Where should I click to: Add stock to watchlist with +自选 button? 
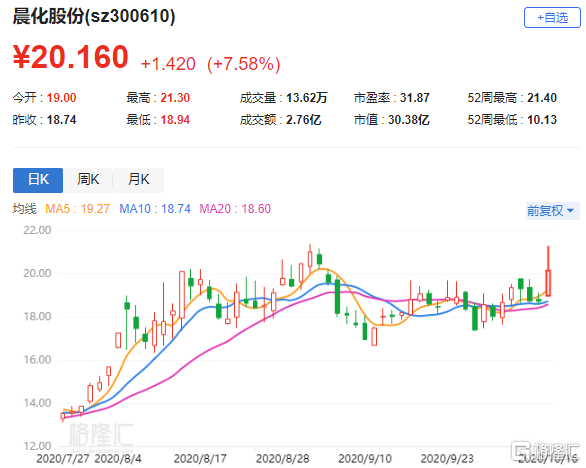[552, 18]
